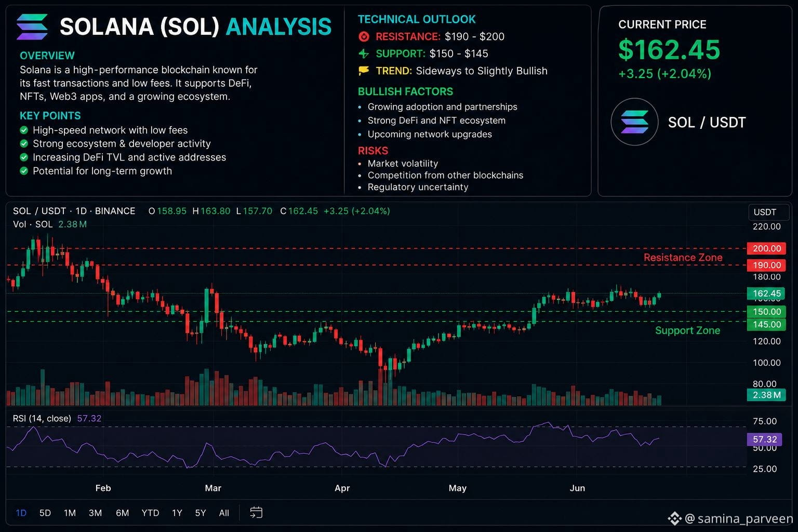The image size is (798, 532).
Task: Switch the chart to 5Y
Action: pyautogui.click(x=201, y=513)
